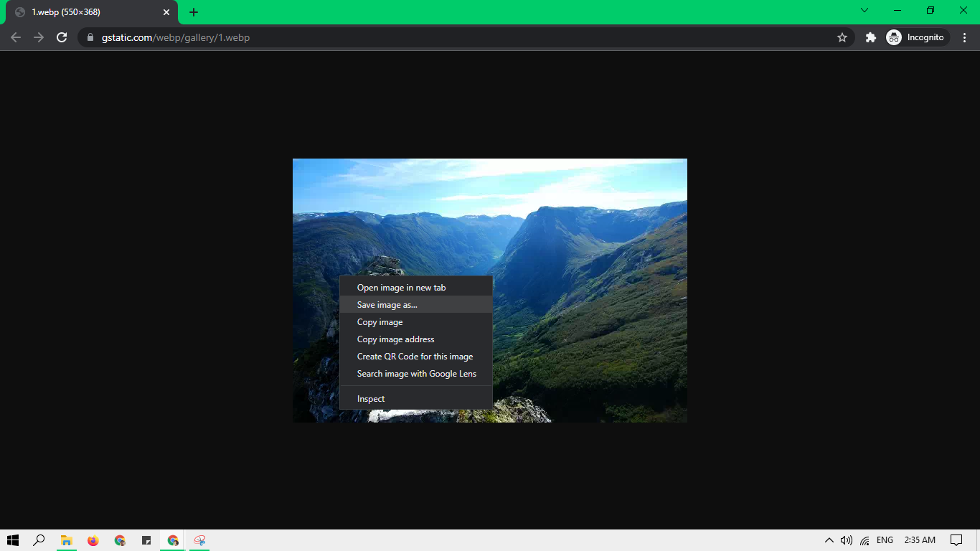Choose Save image as...
This screenshot has width=980, height=551.
point(416,305)
